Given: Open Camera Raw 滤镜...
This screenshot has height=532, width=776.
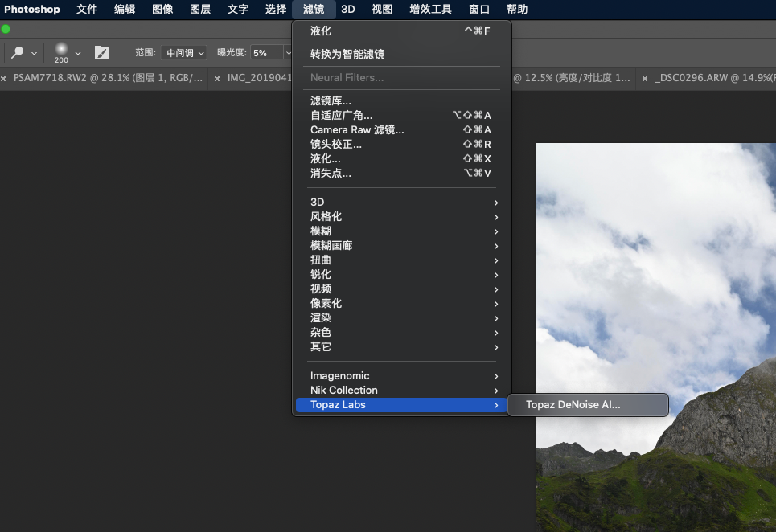Looking at the screenshot, I should (x=401, y=129).
